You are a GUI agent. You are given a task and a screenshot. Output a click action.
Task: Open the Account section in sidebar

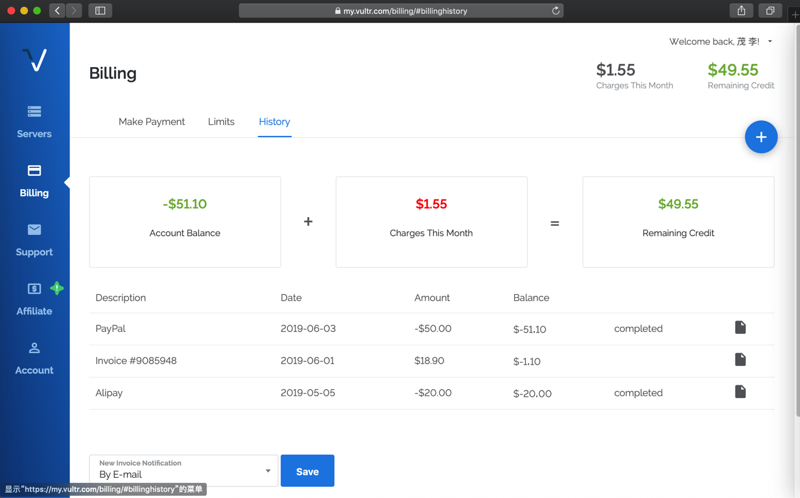coord(34,358)
